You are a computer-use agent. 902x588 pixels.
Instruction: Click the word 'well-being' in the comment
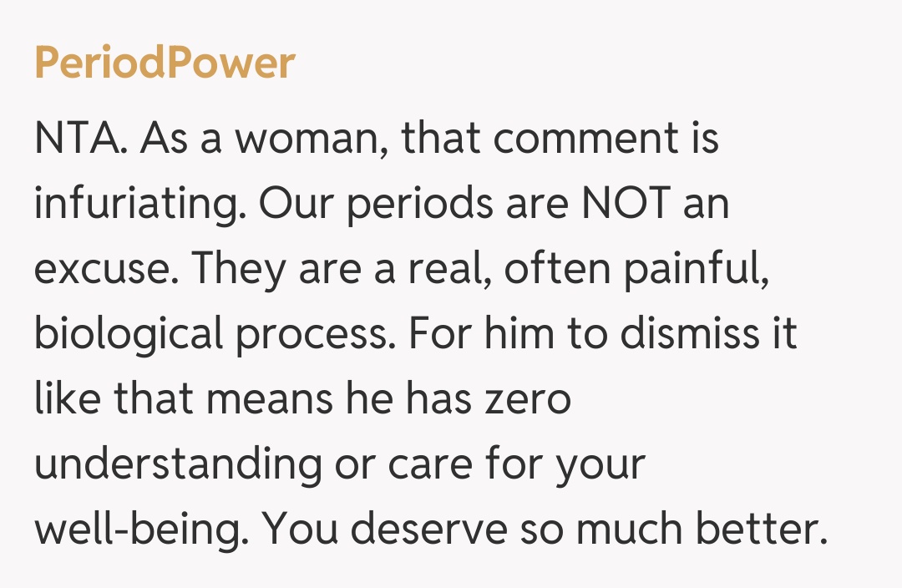click(138, 530)
